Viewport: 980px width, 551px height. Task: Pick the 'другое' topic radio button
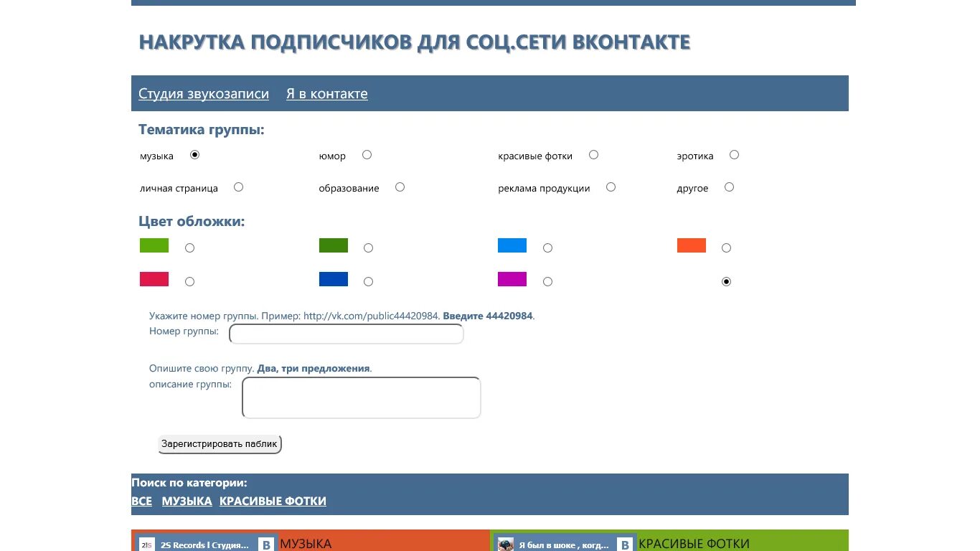pyautogui.click(x=729, y=187)
